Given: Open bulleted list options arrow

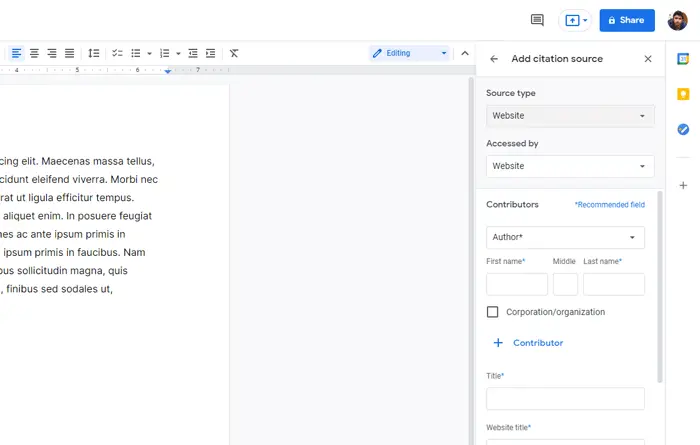Looking at the screenshot, I should point(150,54).
